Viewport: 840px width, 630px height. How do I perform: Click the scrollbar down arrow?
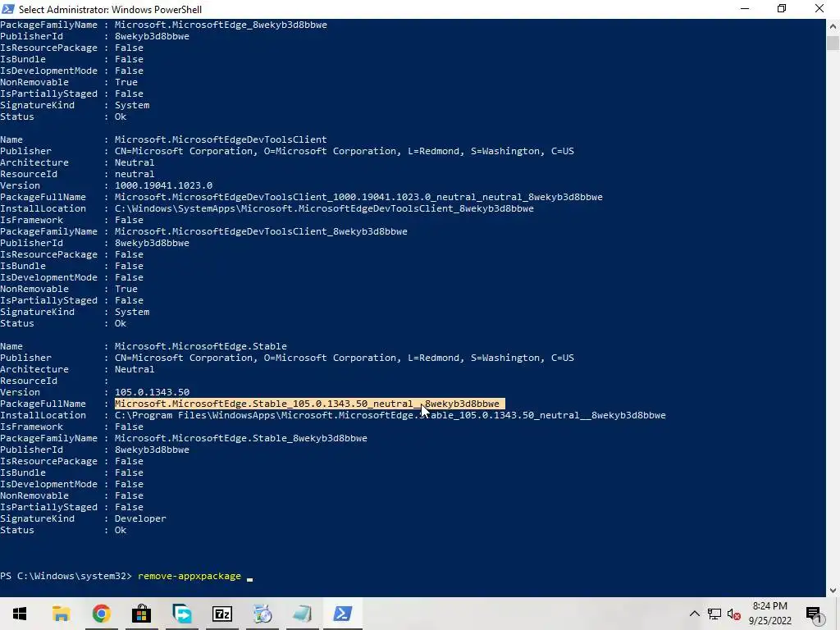click(x=833, y=591)
